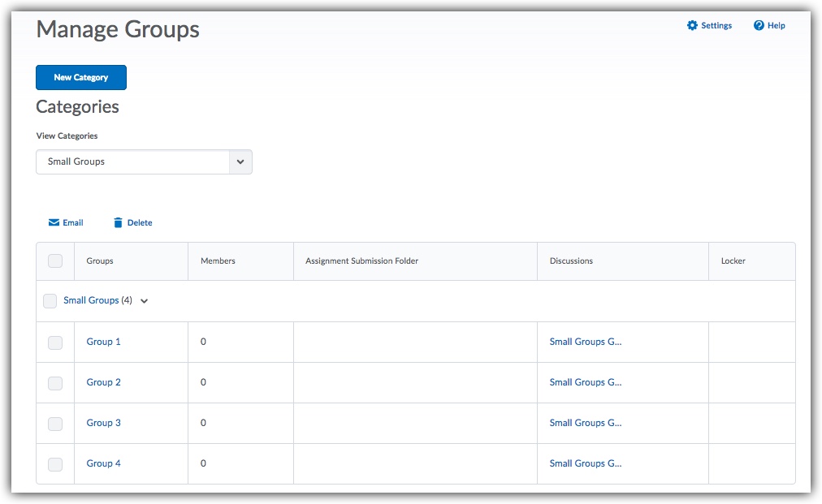Open Group 2's Small Groups discussion link
The image size is (822, 504).
click(585, 382)
